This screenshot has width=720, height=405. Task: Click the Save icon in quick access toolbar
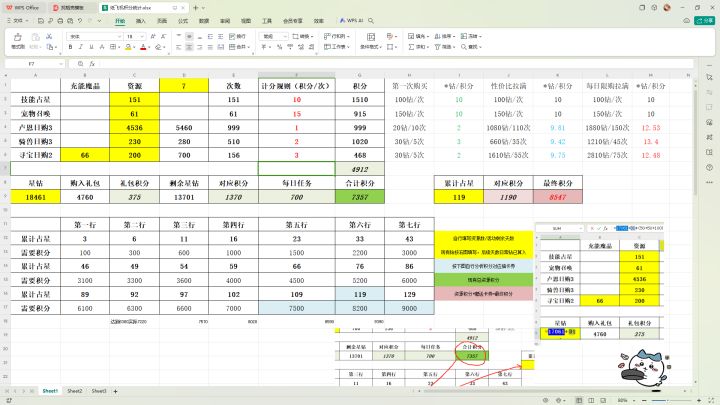(41, 21)
